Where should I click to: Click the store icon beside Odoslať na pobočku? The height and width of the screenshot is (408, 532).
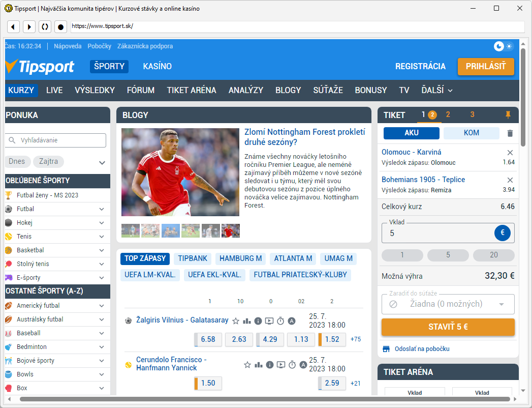click(x=386, y=349)
